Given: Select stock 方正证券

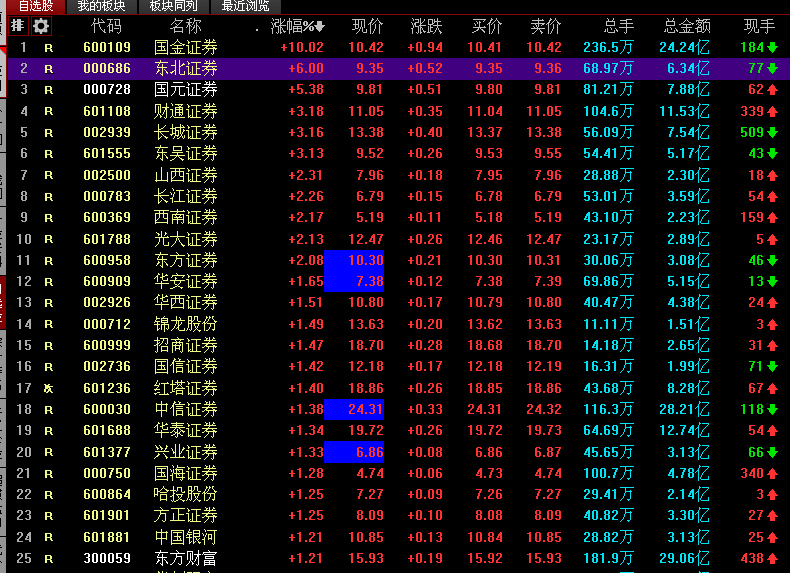Looking at the screenshot, I should tap(185, 516).
